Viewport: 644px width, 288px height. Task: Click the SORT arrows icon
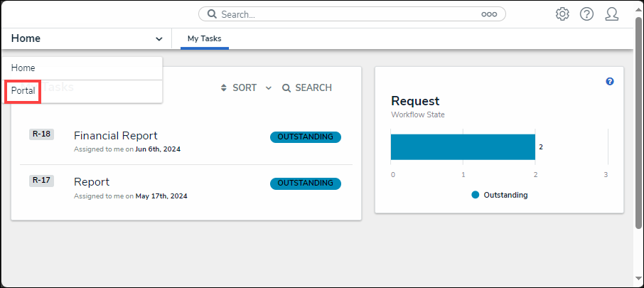tap(225, 88)
